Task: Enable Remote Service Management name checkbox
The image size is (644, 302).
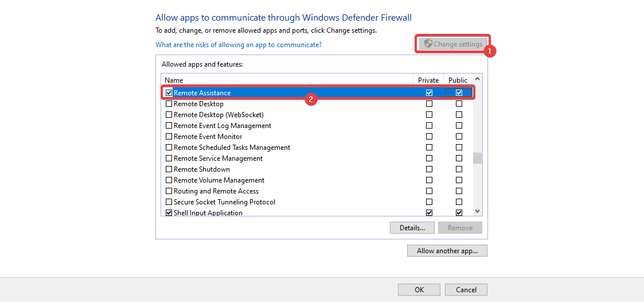Action: click(169, 158)
